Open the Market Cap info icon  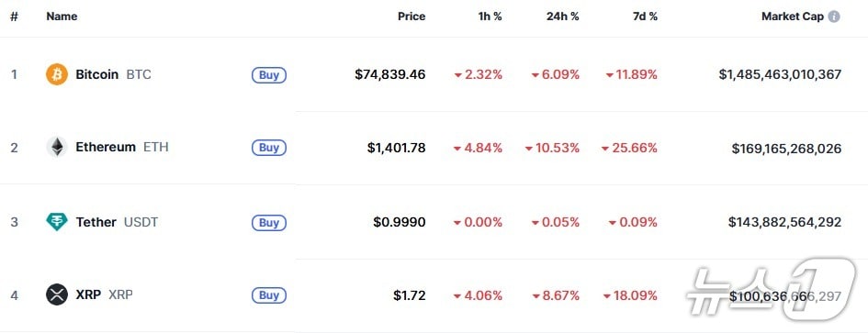(834, 17)
